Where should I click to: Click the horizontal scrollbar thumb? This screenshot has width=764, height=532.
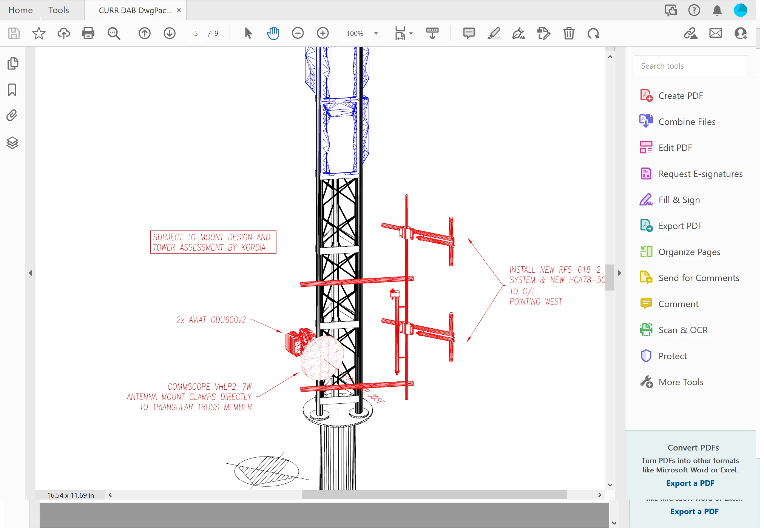click(x=434, y=495)
